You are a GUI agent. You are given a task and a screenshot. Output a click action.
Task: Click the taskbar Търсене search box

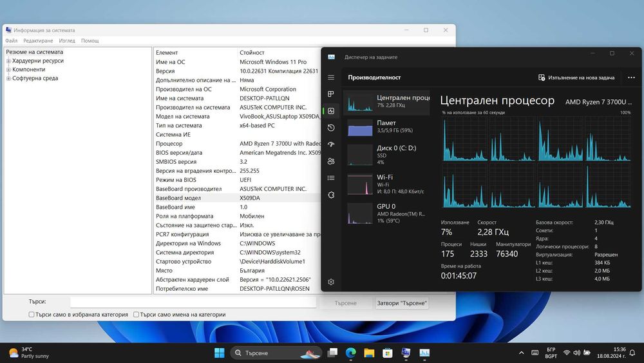(276, 353)
